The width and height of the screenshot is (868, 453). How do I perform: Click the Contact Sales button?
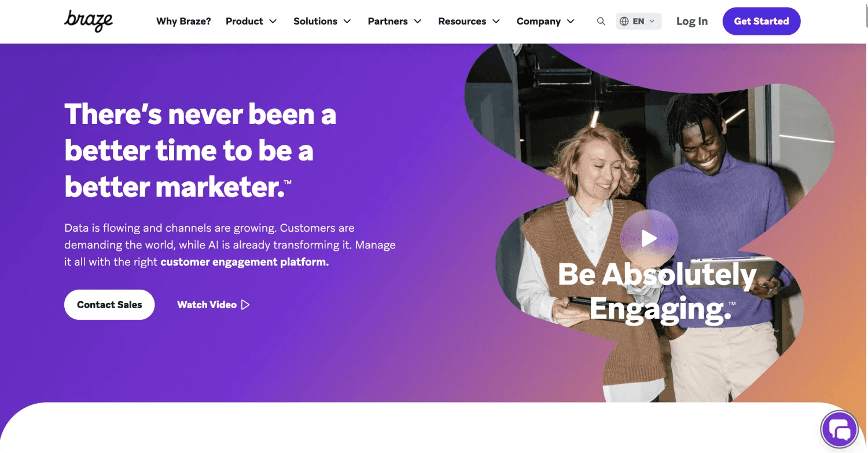click(109, 304)
